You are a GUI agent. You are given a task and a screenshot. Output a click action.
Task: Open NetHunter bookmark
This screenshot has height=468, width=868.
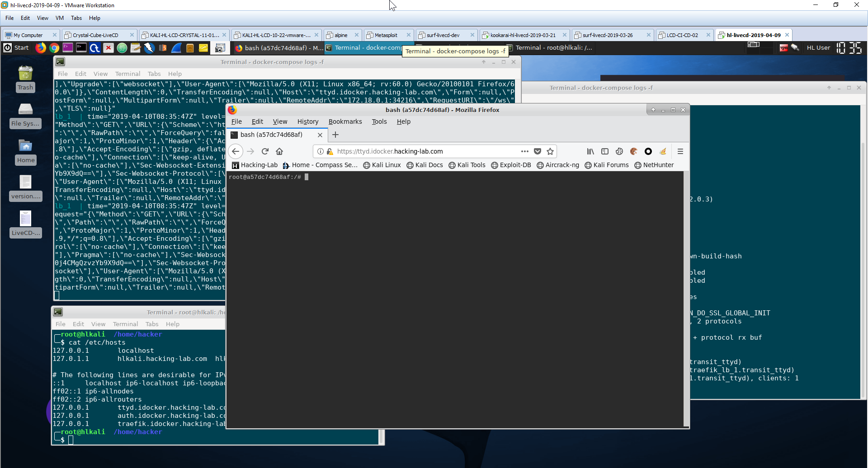click(654, 165)
